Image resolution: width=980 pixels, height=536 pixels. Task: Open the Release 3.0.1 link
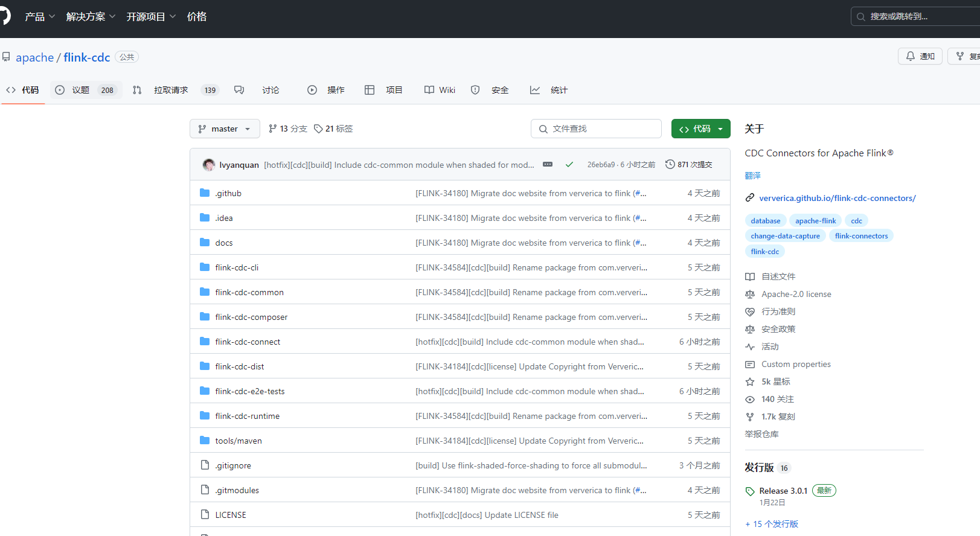point(783,491)
